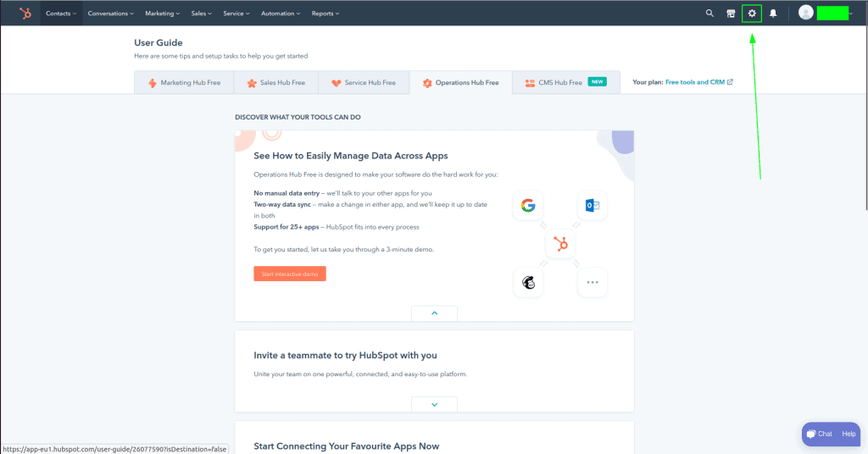Switch to Service Hub Free tab
This screenshot has width=868, height=454.
pos(364,82)
